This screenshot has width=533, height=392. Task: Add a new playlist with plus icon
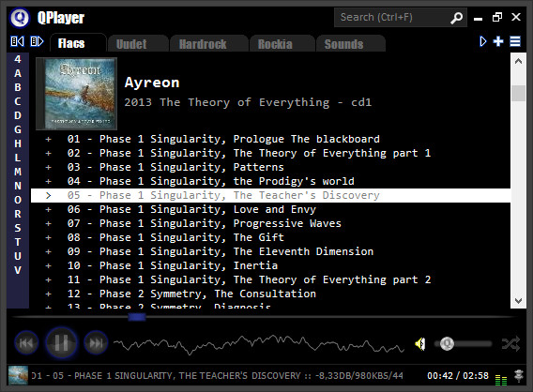click(x=498, y=41)
